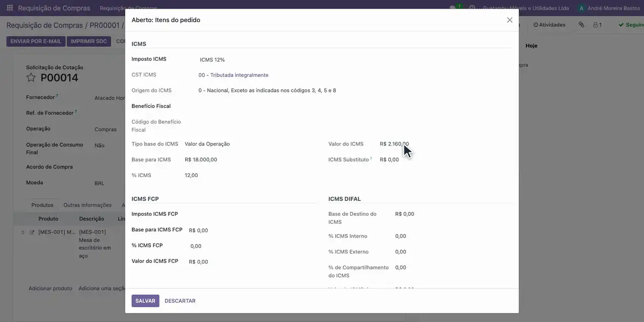Screen dimensions: 644x322
Task: Show followers via the person icon
Action: pos(597,25)
